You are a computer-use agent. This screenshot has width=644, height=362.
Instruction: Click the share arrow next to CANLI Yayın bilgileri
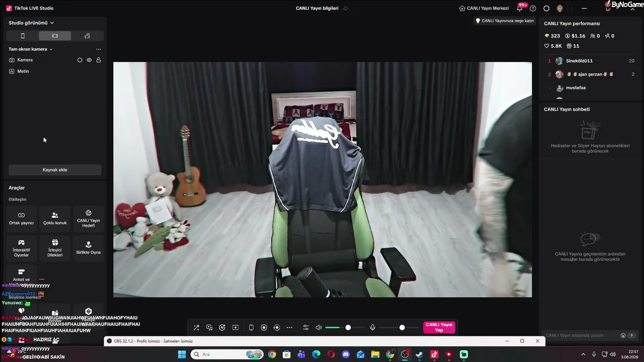[x=346, y=8]
